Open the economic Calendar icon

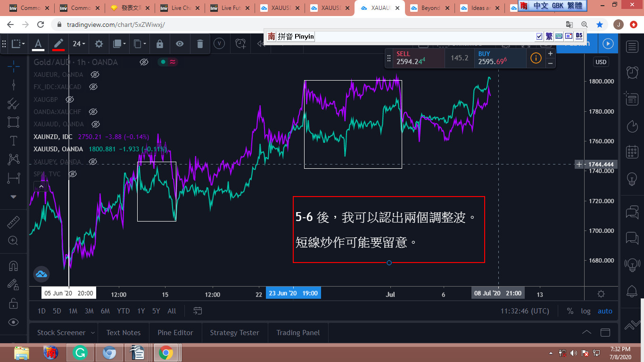pos(632,152)
